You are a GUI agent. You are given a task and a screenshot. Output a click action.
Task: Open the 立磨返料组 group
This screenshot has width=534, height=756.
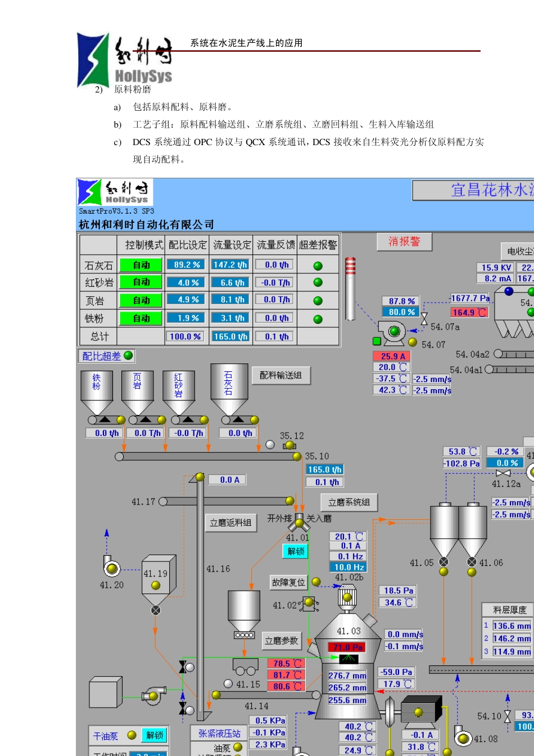(x=230, y=523)
